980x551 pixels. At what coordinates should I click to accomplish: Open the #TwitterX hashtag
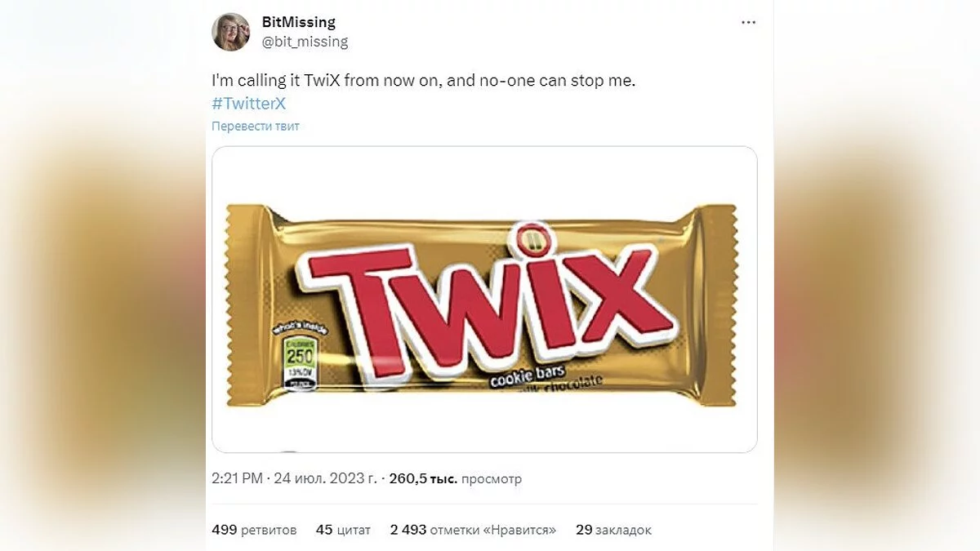click(248, 104)
